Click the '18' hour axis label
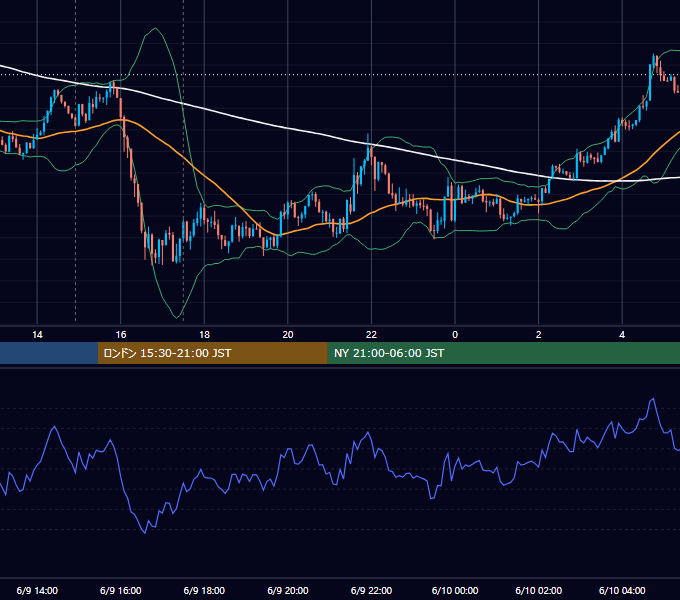Image resolution: width=680 pixels, height=600 pixels. point(204,335)
